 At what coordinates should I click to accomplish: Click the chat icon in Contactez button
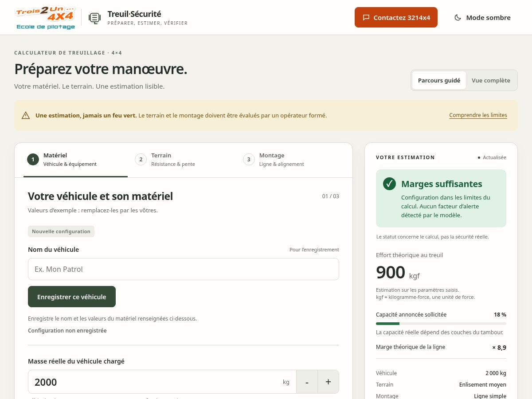click(366, 18)
